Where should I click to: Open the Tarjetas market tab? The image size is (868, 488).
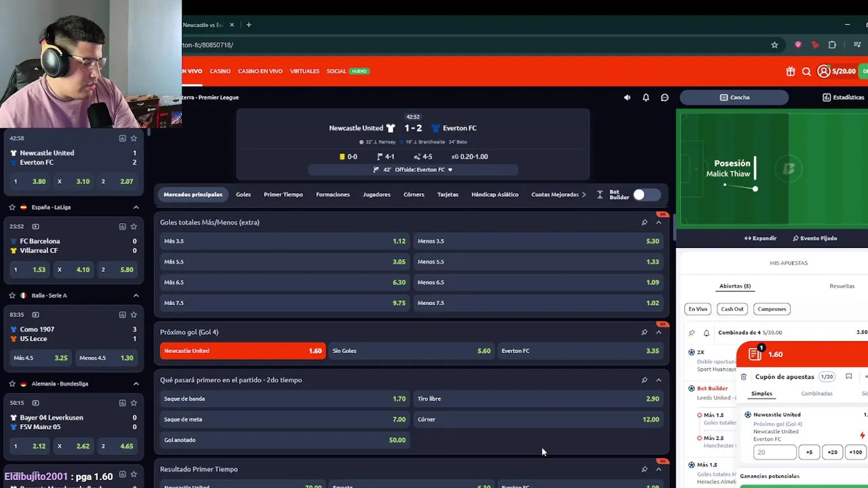click(x=448, y=195)
